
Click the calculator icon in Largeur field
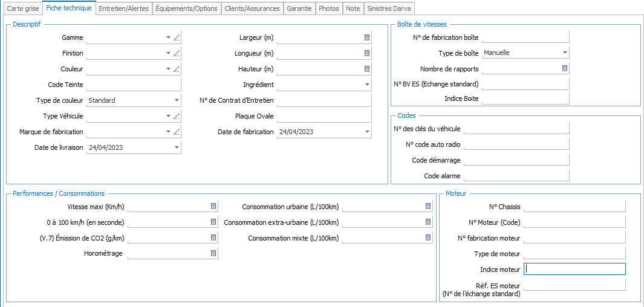367,37
